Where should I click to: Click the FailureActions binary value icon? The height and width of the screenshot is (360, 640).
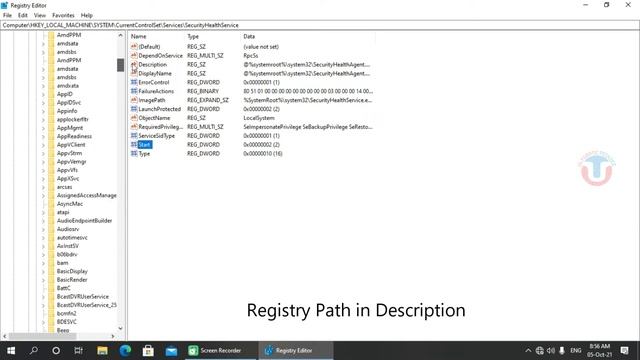click(x=134, y=91)
